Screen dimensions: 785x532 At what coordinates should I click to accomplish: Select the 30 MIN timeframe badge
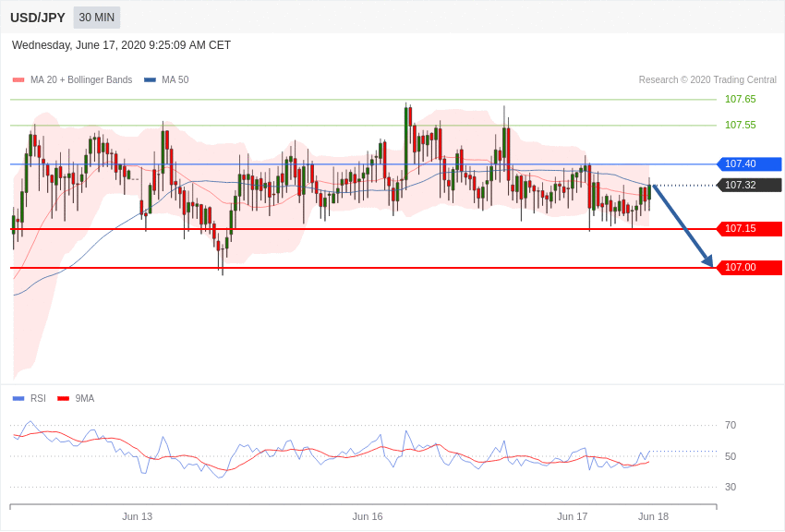[x=97, y=18]
